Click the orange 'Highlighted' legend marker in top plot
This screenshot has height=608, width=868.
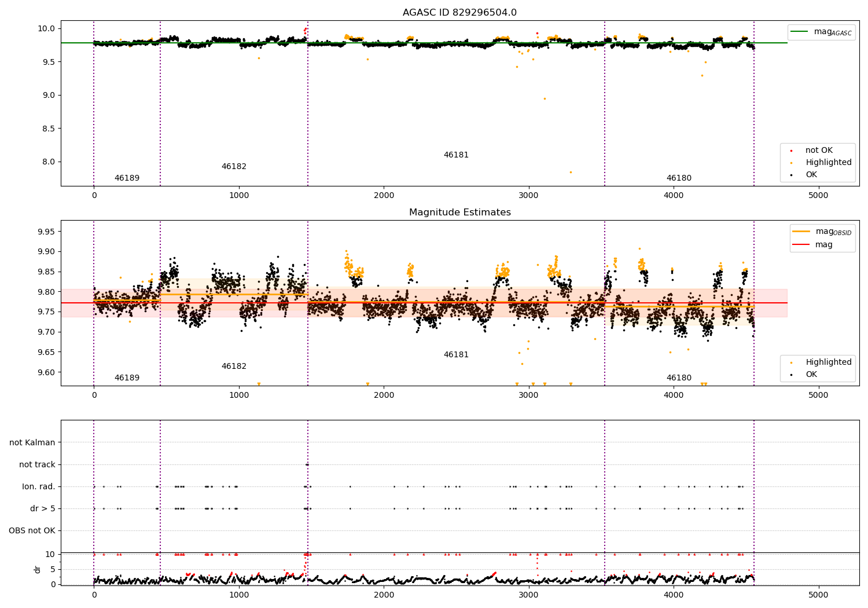791,163
